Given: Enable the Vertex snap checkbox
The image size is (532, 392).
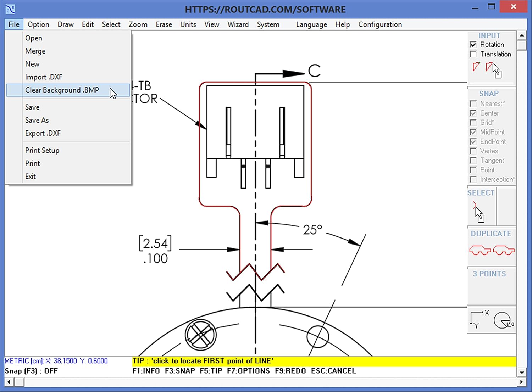Looking at the screenshot, I should tap(473, 151).
